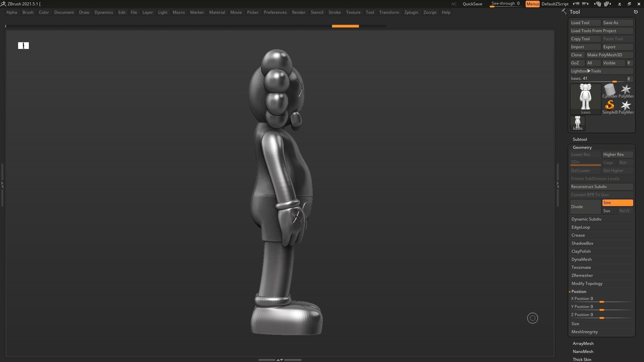This screenshot has height=362, width=644.
Task: Open the Brush menu
Action: [x=28, y=12]
